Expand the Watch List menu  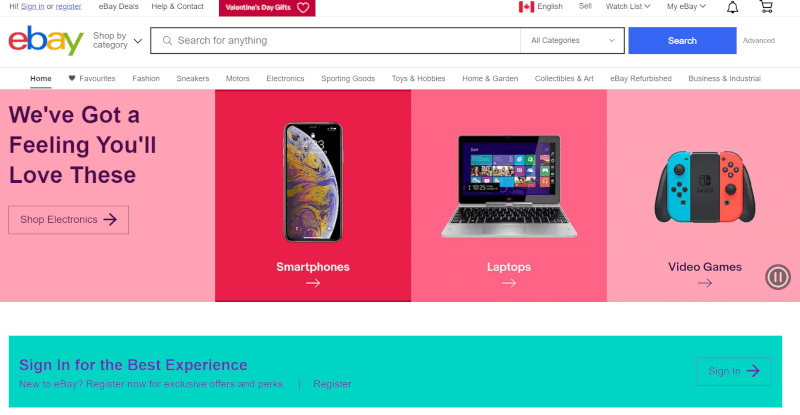(628, 7)
